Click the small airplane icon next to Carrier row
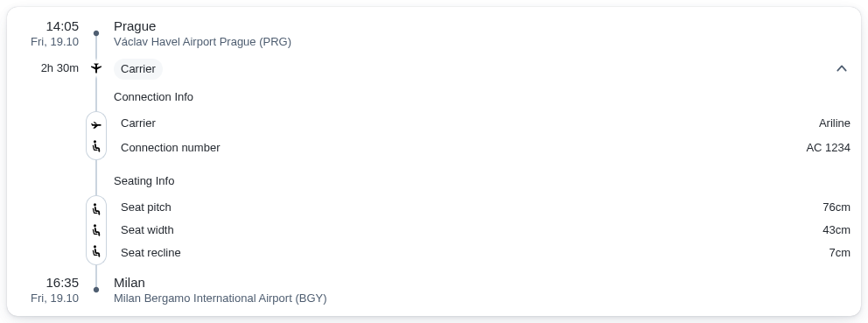The height and width of the screenshot is (323, 868). 96,125
